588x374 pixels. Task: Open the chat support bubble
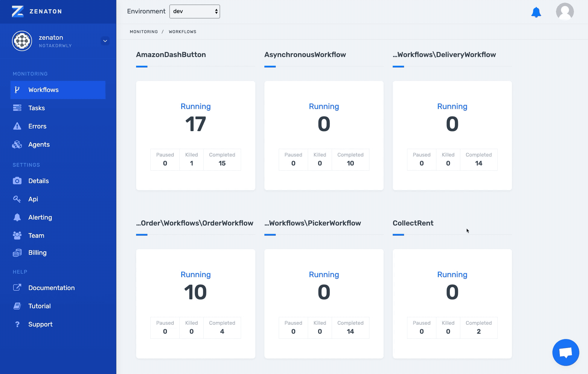coord(566,352)
